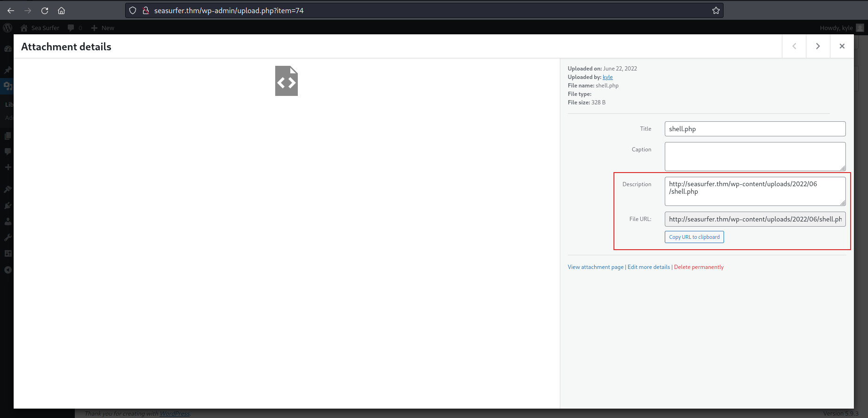This screenshot has height=418, width=868.
Task: Open the New content menu
Action: (103, 28)
